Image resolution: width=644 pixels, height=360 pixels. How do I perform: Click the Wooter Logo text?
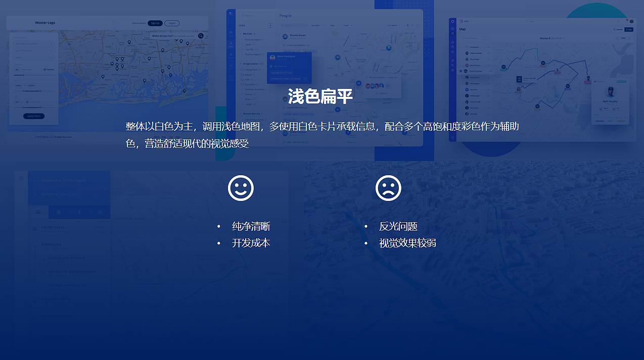pyautogui.click(x=45, y=23)
